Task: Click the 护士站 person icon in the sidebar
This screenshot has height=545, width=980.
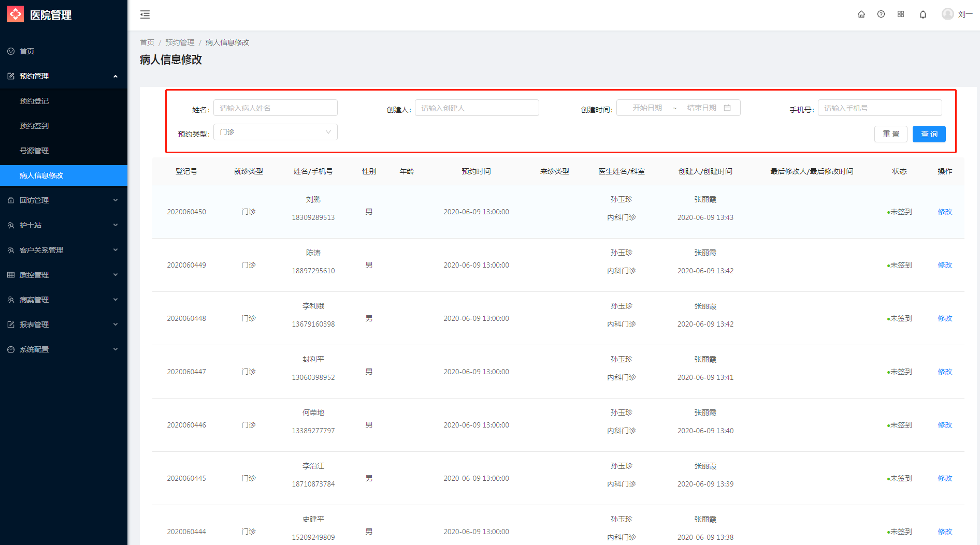Action: (x=11, y=225)
